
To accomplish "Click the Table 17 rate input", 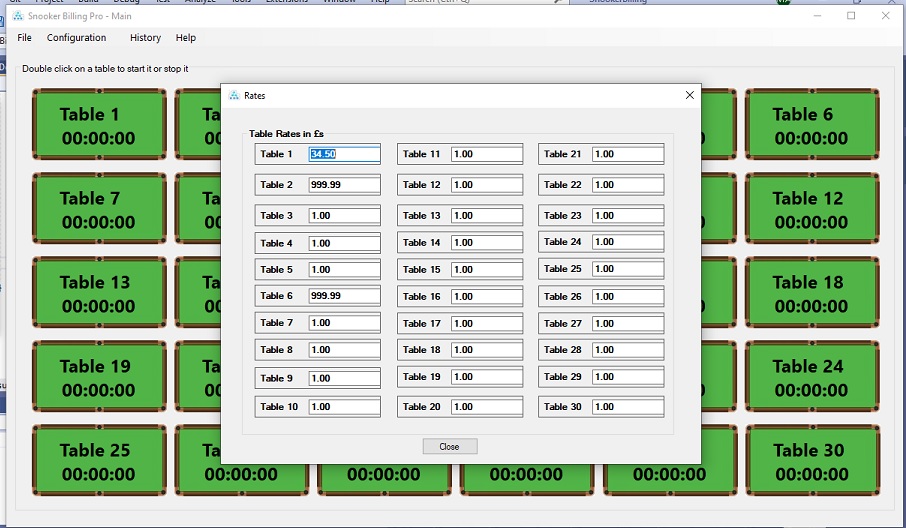I will pyautogui.click(x=487, y=324).
